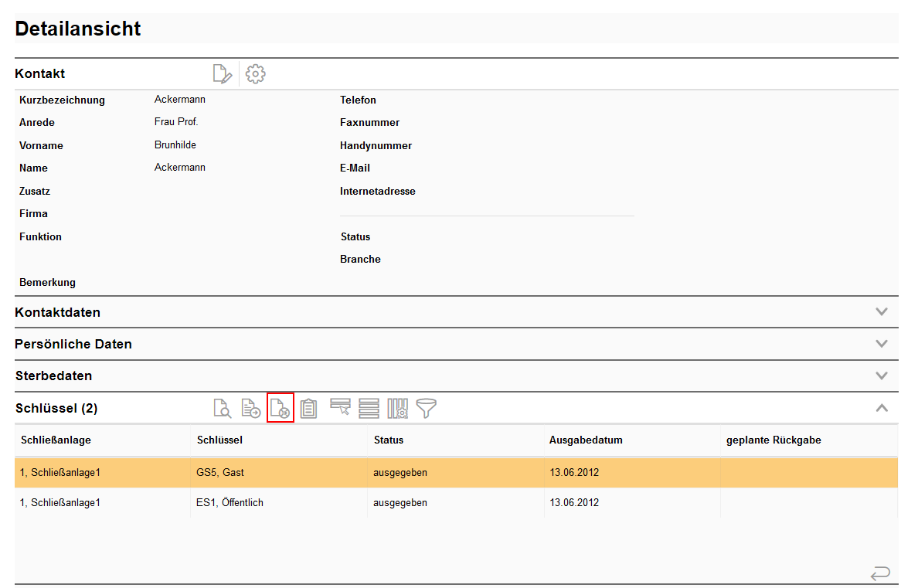Open Kontakt settings gear icon
The height and width of the screenshot is (588, 901).
pyautogui.click(x=256, y=74)
